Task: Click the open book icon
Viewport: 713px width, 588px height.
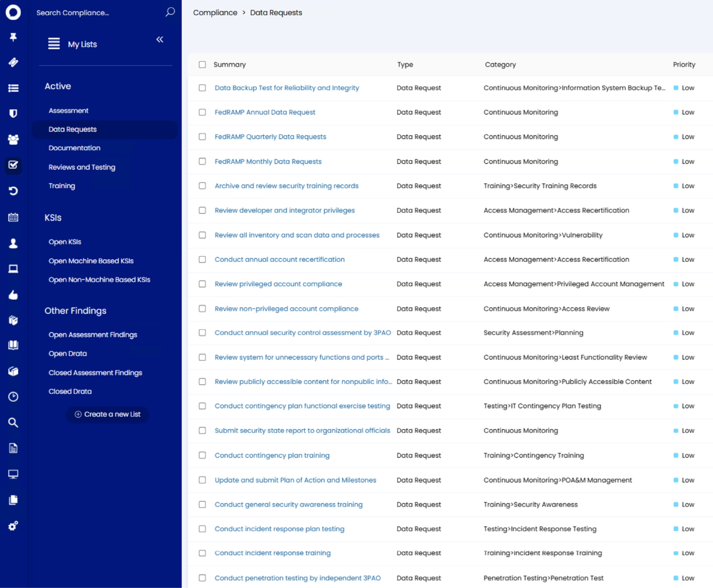Action: click(13, 345)
